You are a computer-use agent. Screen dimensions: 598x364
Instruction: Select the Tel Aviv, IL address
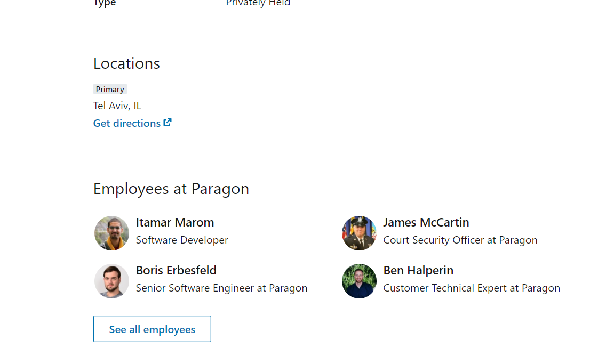117,106
